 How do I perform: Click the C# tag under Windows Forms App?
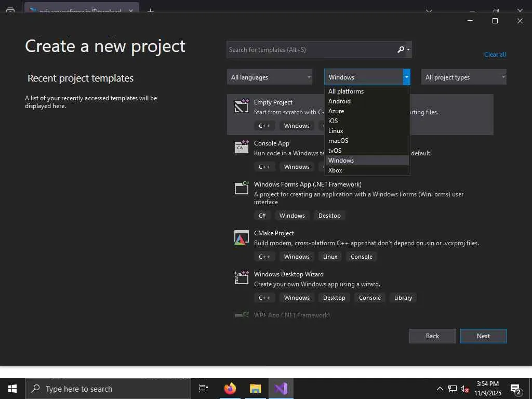262,216
